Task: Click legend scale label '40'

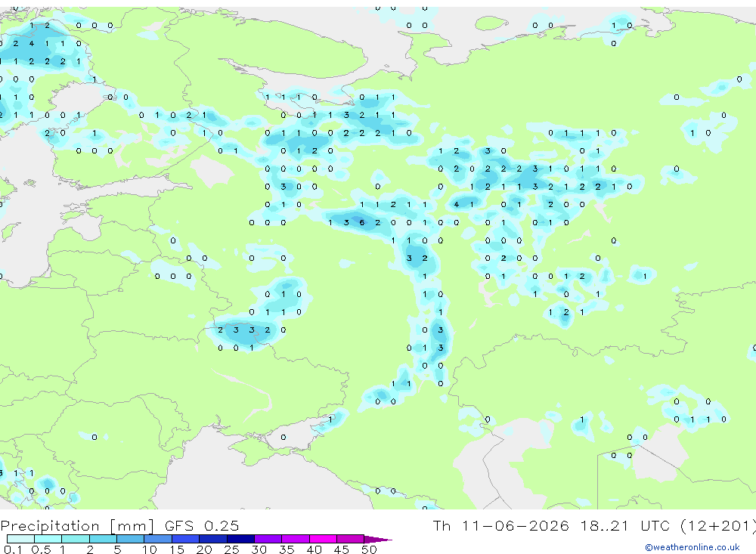Action: 314,549
